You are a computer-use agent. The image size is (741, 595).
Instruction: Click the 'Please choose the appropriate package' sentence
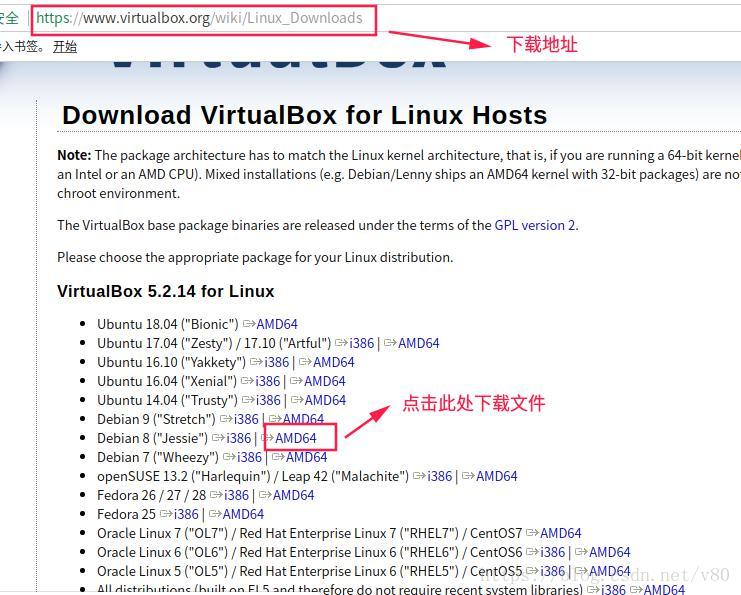(x=255, y=257)
